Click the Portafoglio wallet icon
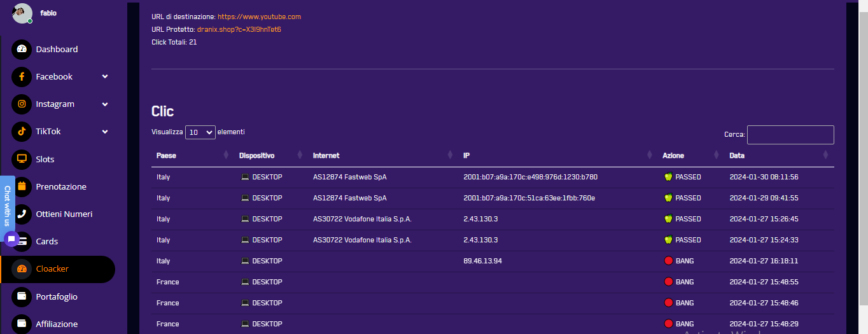The image size is (868, 334). pyautogui.click(x=22, y=296)
